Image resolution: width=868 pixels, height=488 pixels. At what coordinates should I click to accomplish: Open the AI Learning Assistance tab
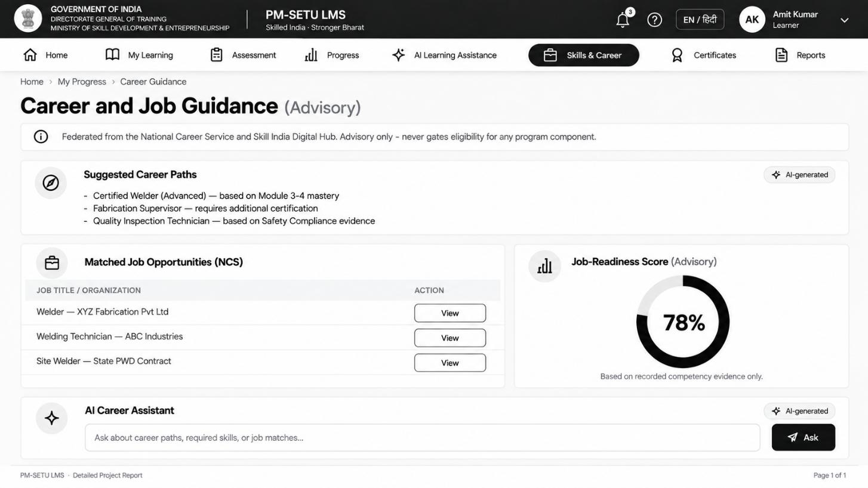click(x=444, y=55)
